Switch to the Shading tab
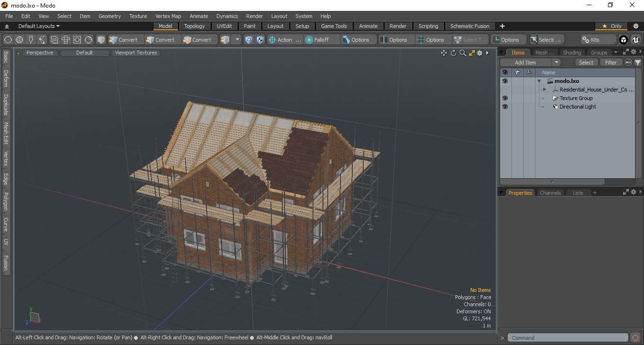Screen dimensions: 644x345 572,53
